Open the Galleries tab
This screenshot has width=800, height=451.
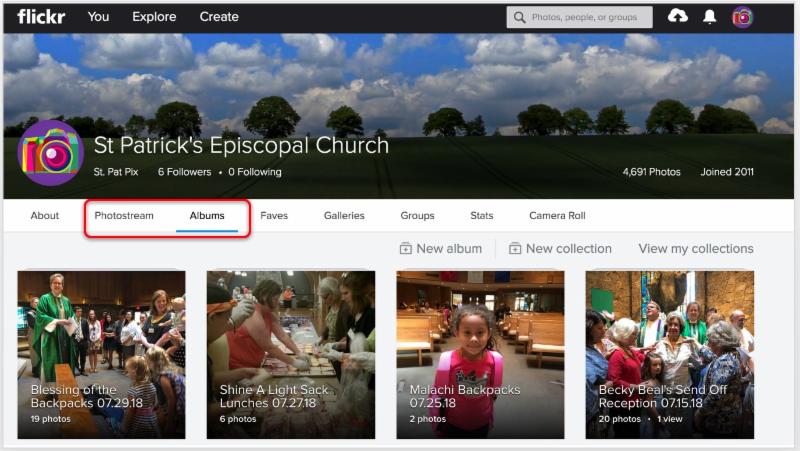point(344,215)
